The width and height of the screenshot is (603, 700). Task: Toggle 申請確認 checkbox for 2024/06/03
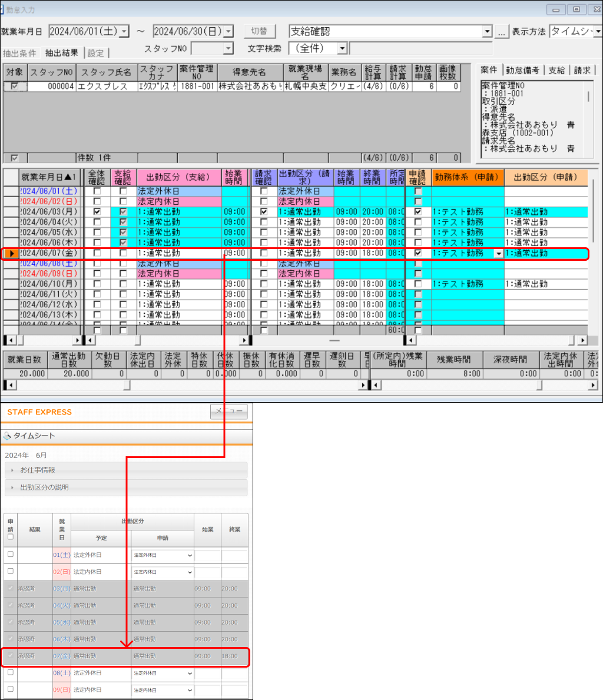coord(418,211)
